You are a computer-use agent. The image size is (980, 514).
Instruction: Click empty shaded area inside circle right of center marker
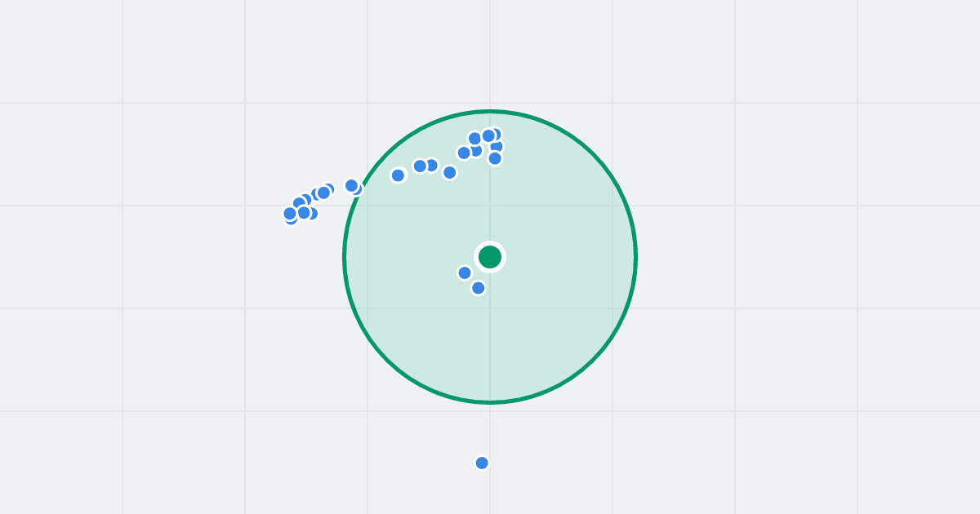pos(563,257)
